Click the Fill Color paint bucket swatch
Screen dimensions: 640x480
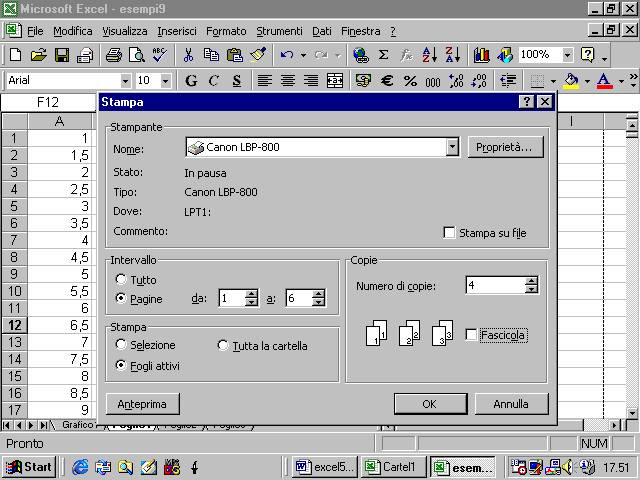click(x=571, y=81)
